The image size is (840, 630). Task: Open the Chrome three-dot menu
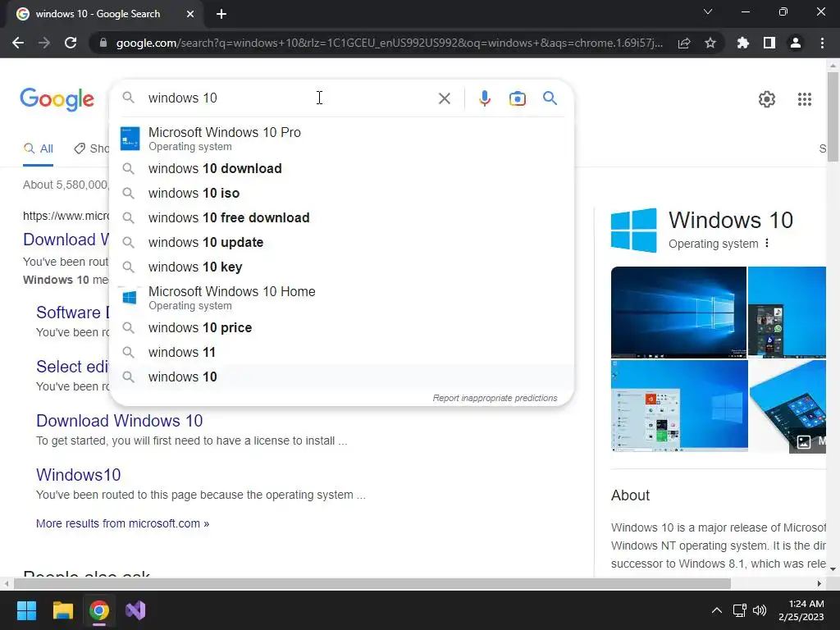coord(822,43)
